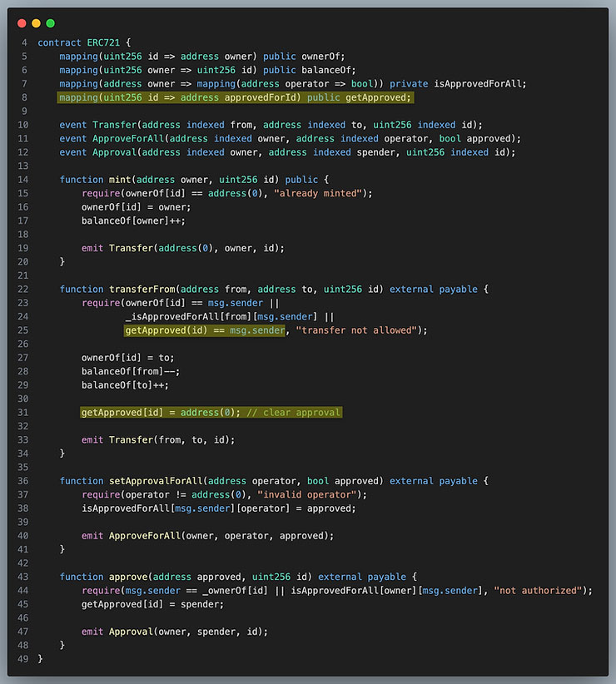Image resolution: width=616 pixels, height=684 pixels.
Task: Click the red close window dot
Action: tap(22, 23)
